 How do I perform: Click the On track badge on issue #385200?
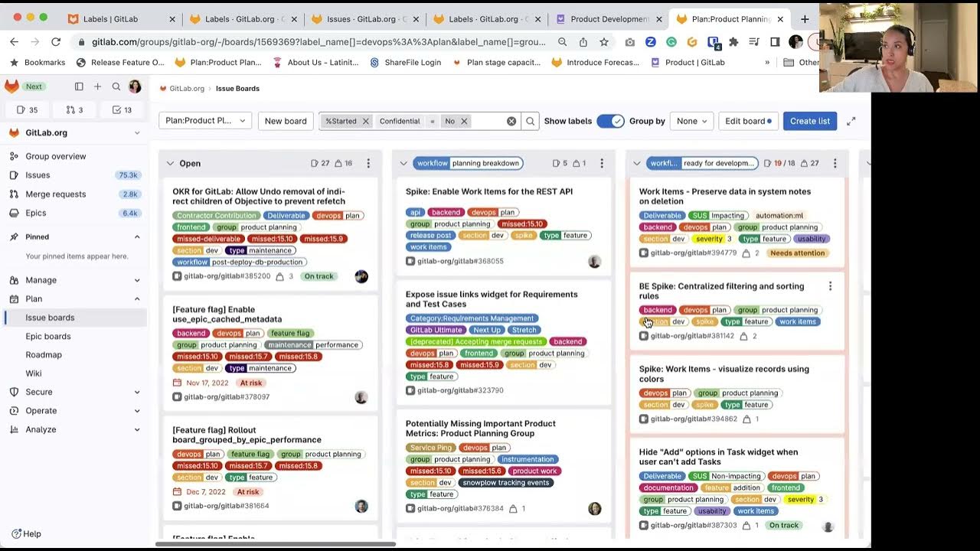point(318,276)
